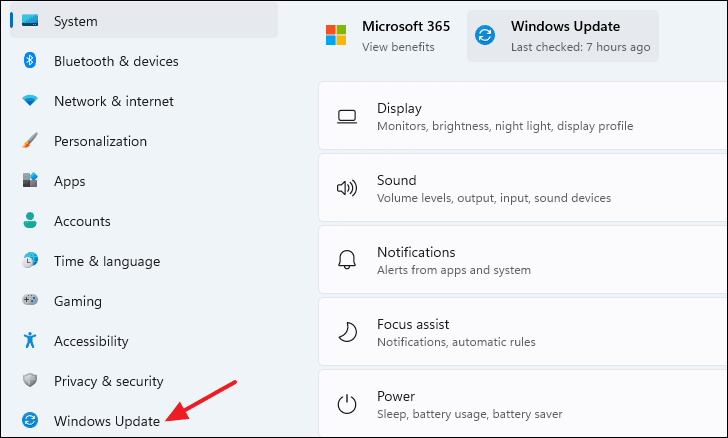Click 'Monitors, brightness, night light, display profile' text

pyautogui.click(x=505, y=126)
